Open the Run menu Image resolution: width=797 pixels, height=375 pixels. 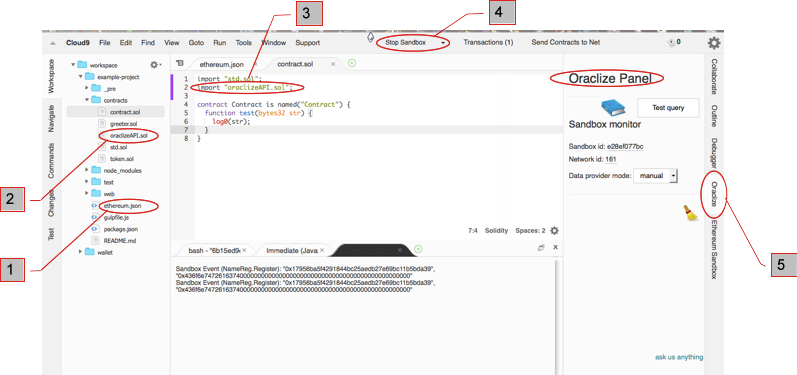220,43
